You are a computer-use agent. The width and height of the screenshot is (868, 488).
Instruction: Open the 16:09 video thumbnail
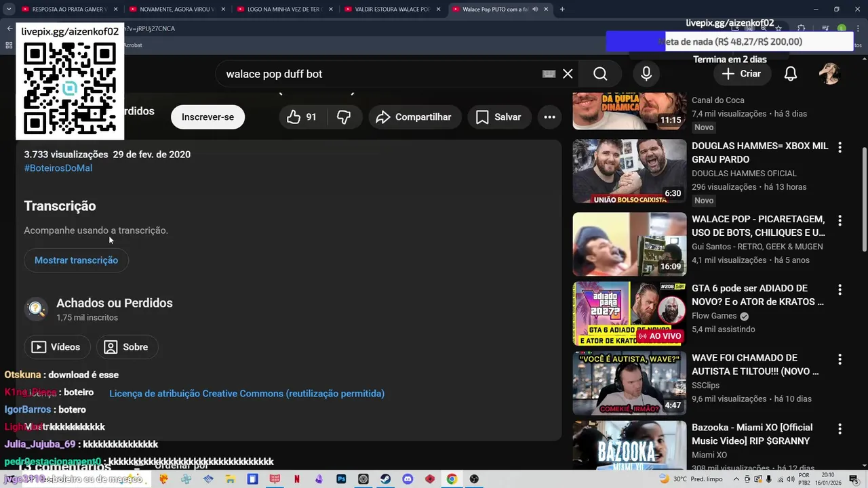tap(629, 244)
